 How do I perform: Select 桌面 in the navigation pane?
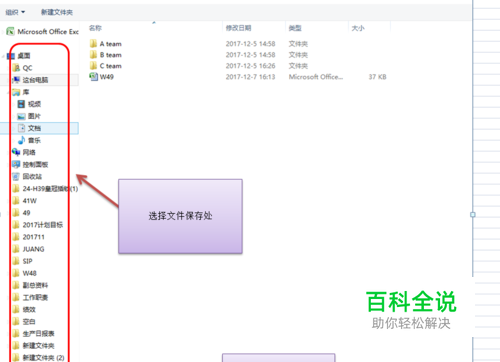coord(20,56)
